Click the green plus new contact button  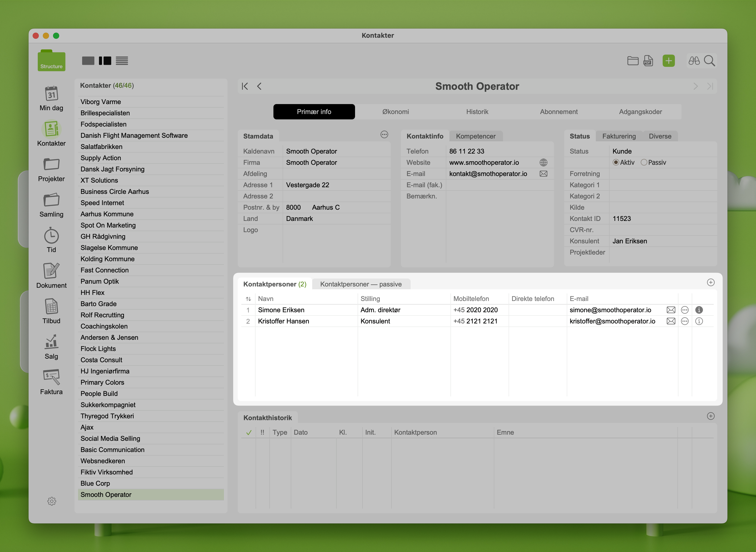click(x=669, y=61)
